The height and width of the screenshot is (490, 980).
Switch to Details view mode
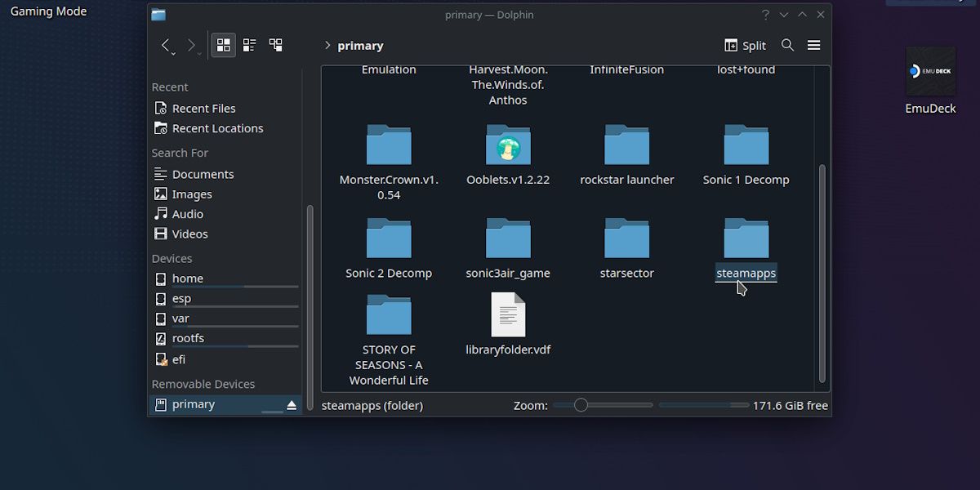pyautogui.click(x=249, y=45)
